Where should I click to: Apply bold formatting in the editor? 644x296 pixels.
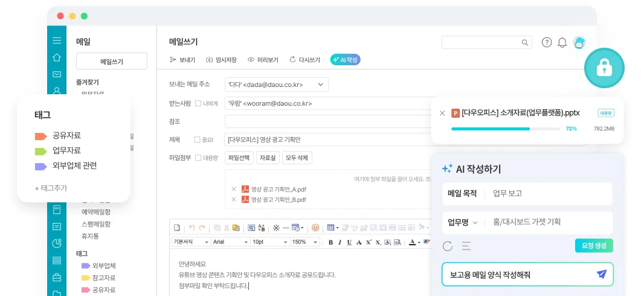[x=330, y=242]
